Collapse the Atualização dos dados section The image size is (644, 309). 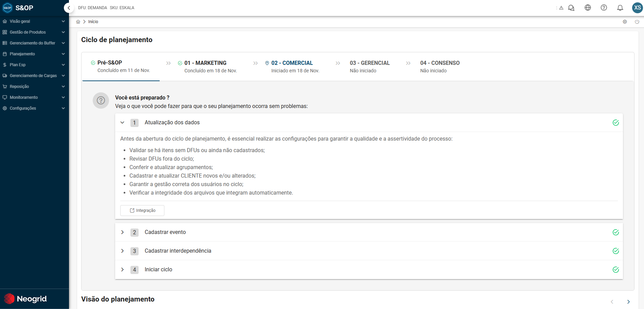tap(123, 123)
